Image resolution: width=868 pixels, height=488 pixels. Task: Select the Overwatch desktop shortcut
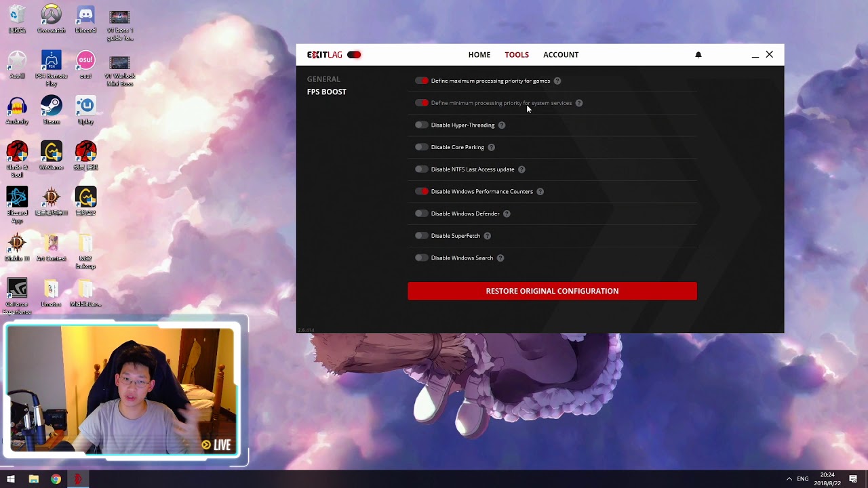tap(51, 19)
